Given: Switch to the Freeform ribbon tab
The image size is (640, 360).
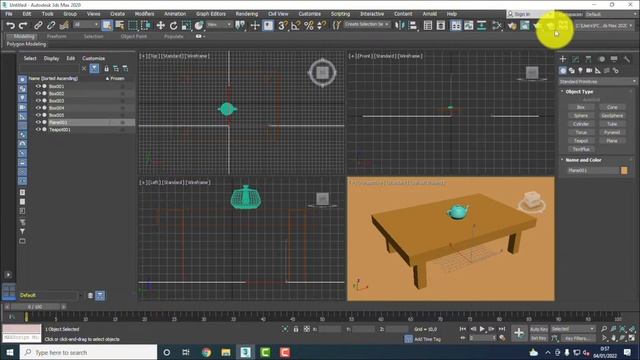Looking at the screenshot, I should (x=56, y=36).
